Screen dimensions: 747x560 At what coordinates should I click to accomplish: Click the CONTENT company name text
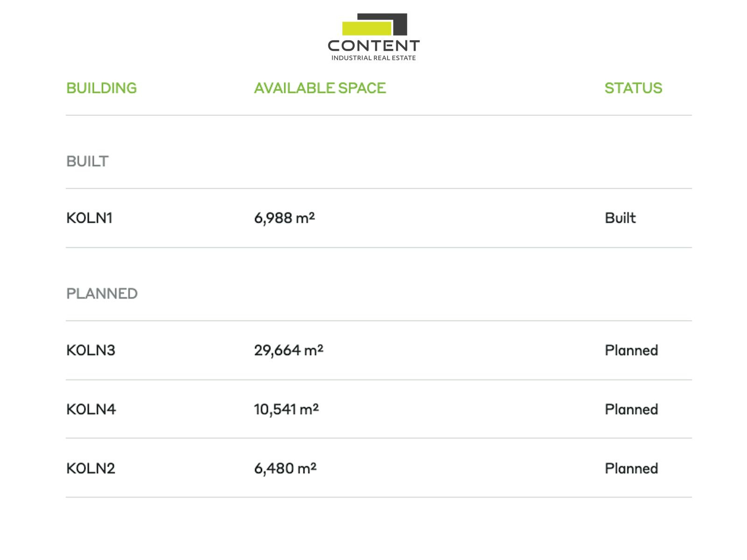[x=373, y=46]
